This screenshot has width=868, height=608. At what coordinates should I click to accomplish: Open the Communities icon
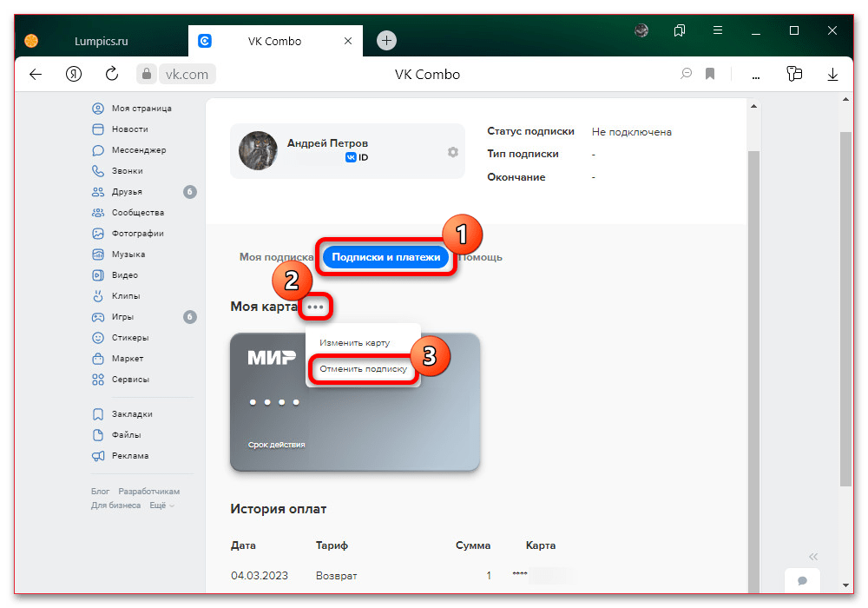(98, 213)
